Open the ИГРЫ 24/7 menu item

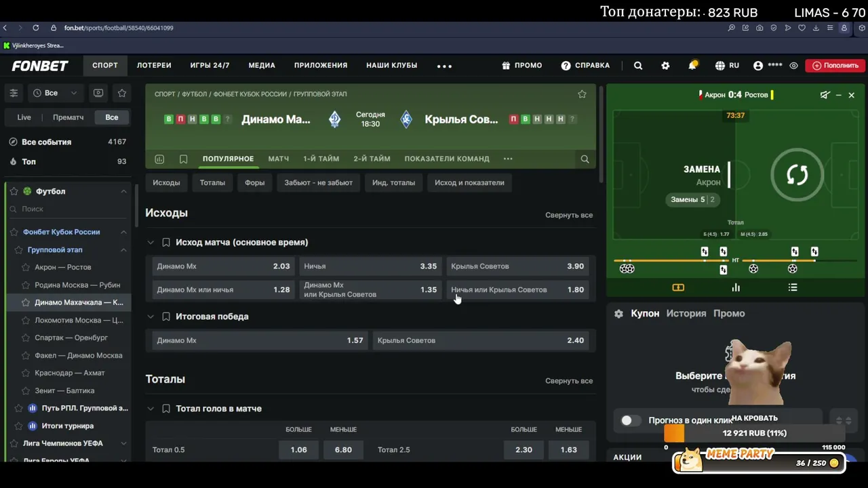[x=210, y=66]
